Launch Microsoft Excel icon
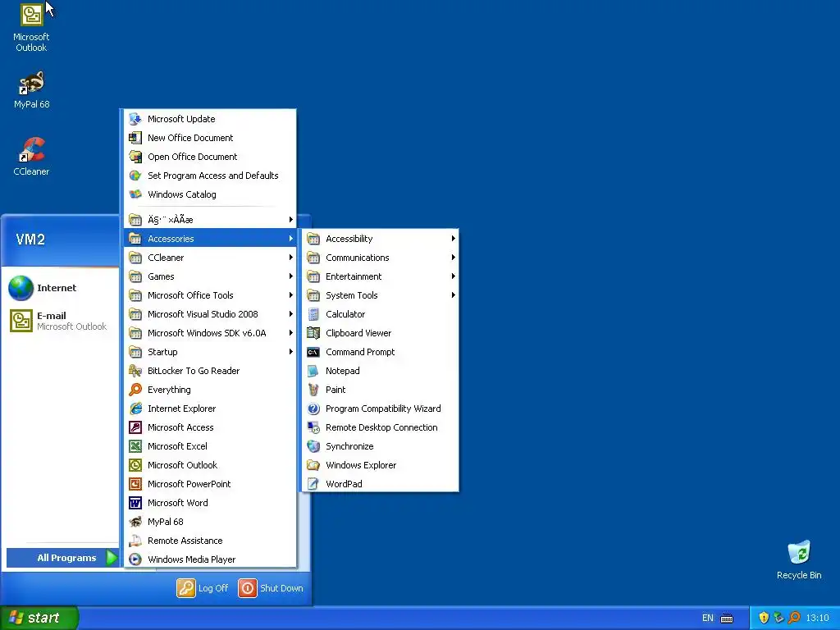This screenshot has width=840, height=630. coord(135,446)
